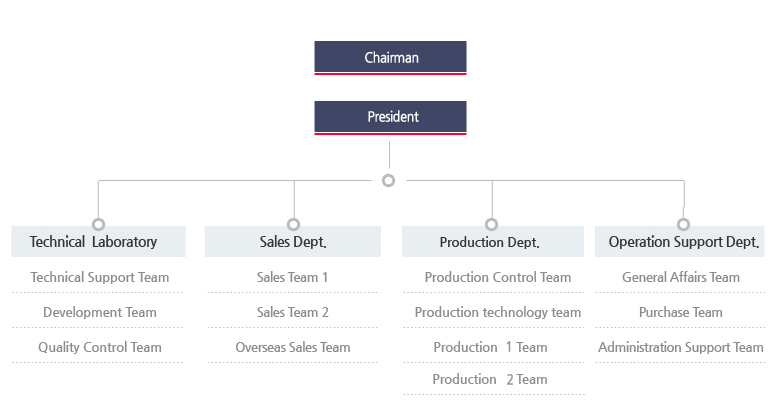Select the Production Dept. header
The image size is (781, 400).
pos(491,242)
